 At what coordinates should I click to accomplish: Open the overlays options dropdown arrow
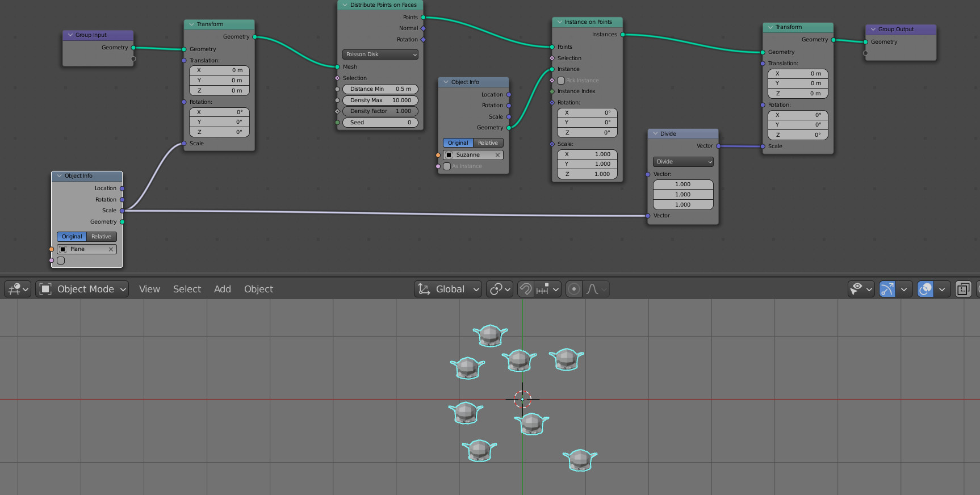tap(941, 289)
